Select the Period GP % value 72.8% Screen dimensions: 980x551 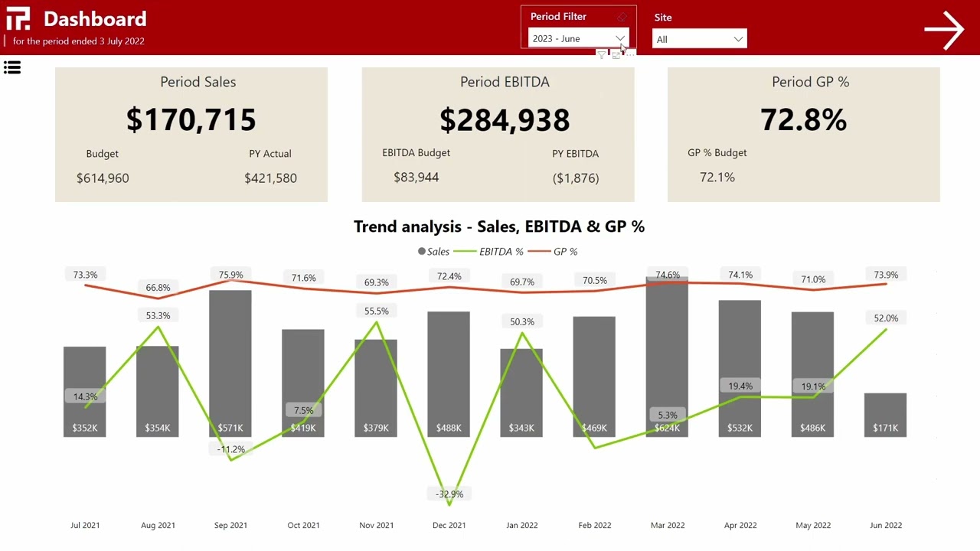pos(803,119)
